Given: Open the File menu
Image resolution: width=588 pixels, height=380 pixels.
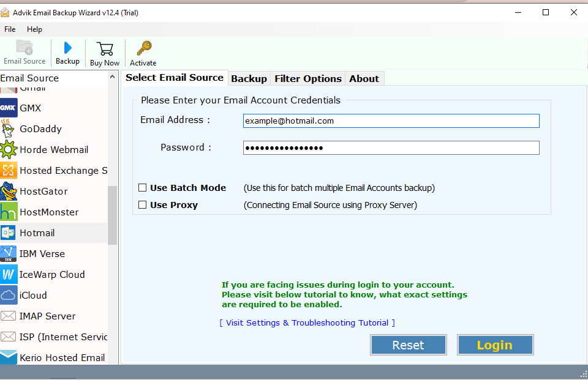Looking at the screenshot, I should pos(10,29).
